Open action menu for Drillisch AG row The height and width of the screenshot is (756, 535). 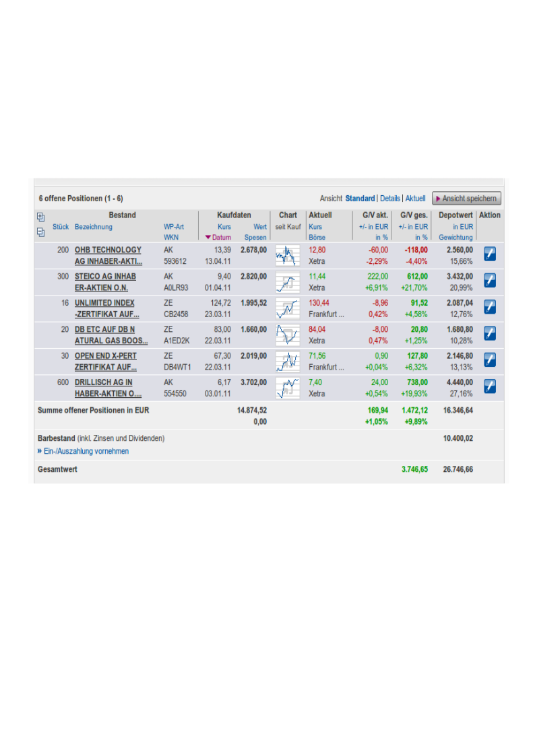click(490, 386)
